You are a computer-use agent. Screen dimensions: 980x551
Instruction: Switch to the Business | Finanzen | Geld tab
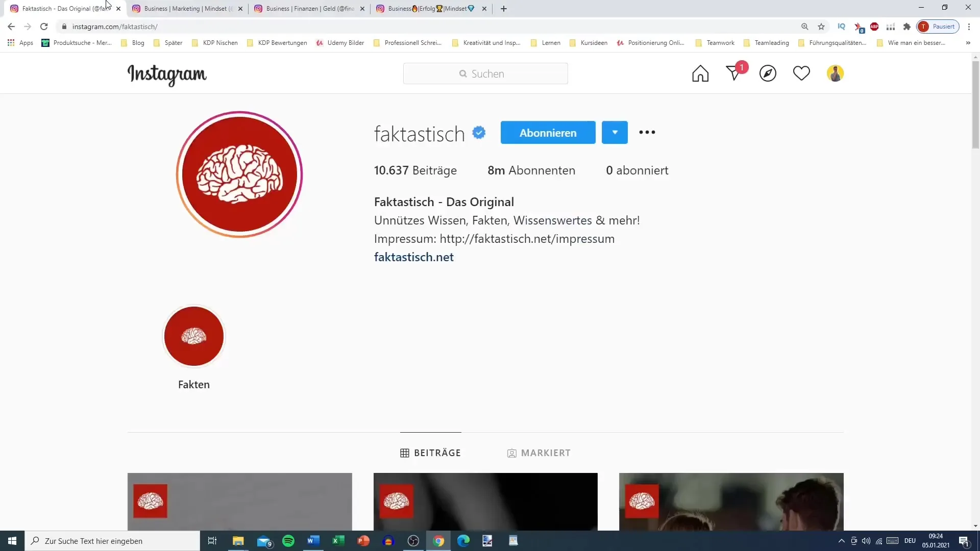[x=309, y=9]
